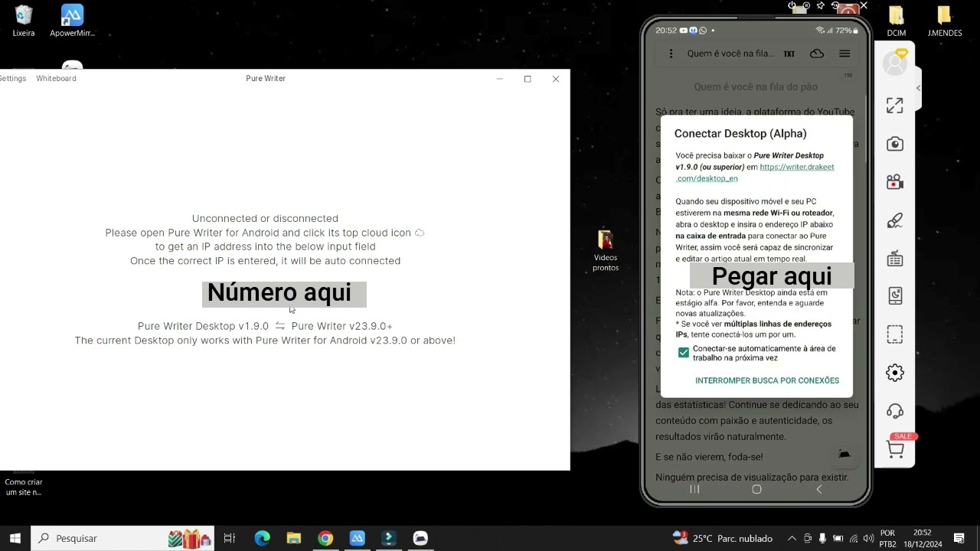Click the full screen expand icon
Image resolution: width=980 pixels, height=551 pixels.
(x=895, y=106)
